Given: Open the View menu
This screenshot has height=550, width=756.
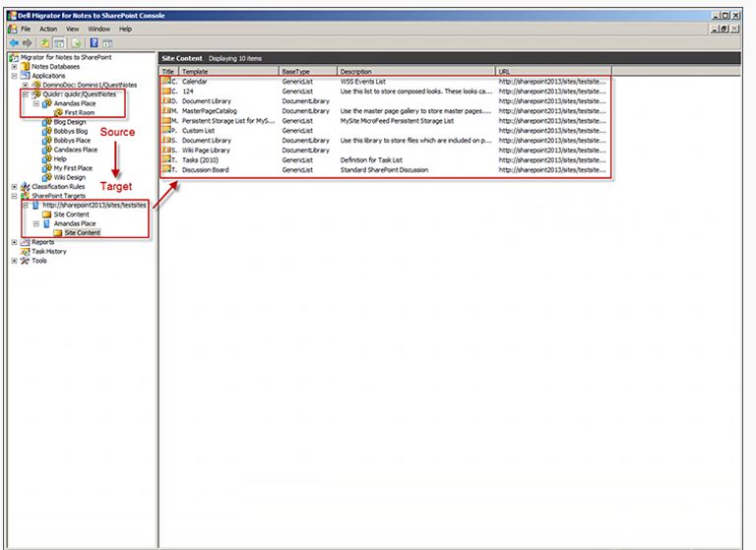Looking at the screenshot, I should (x=72, y=29).
